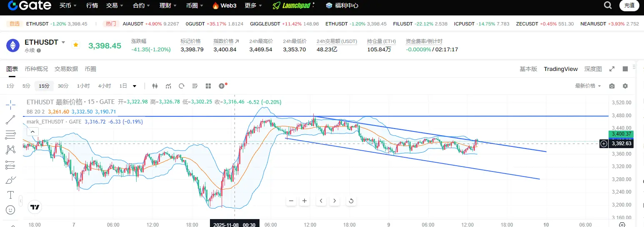Select the 4小时 timeframe

[105, 86]
